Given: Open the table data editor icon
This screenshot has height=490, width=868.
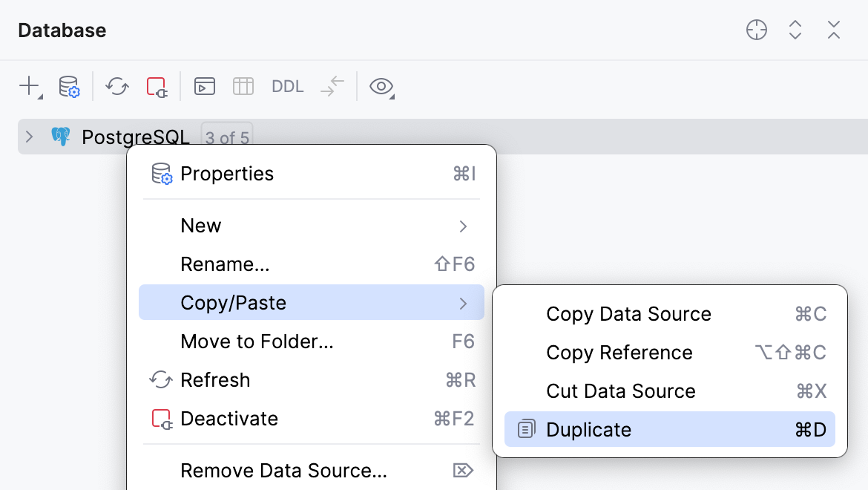Looking at the screenshot, I should (243, 86).
